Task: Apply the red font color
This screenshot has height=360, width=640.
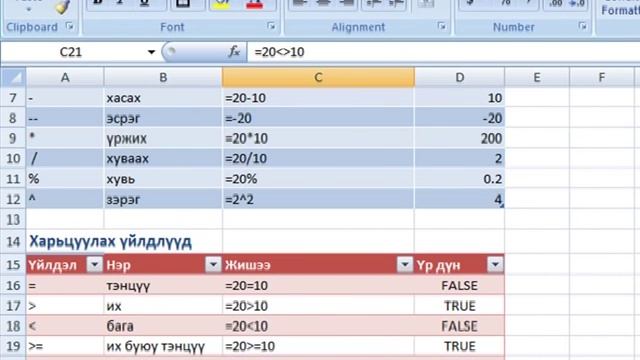Action: click(255, 5)
